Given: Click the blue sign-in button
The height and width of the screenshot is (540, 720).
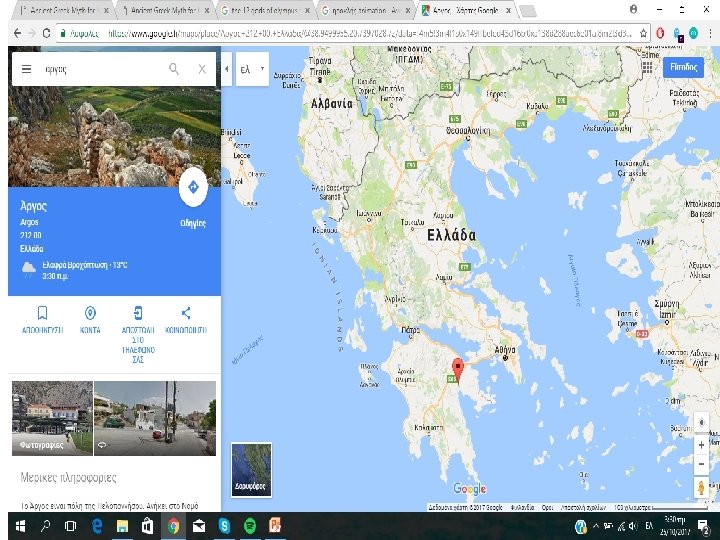Looking at the screenshot, I should (683, 68).
